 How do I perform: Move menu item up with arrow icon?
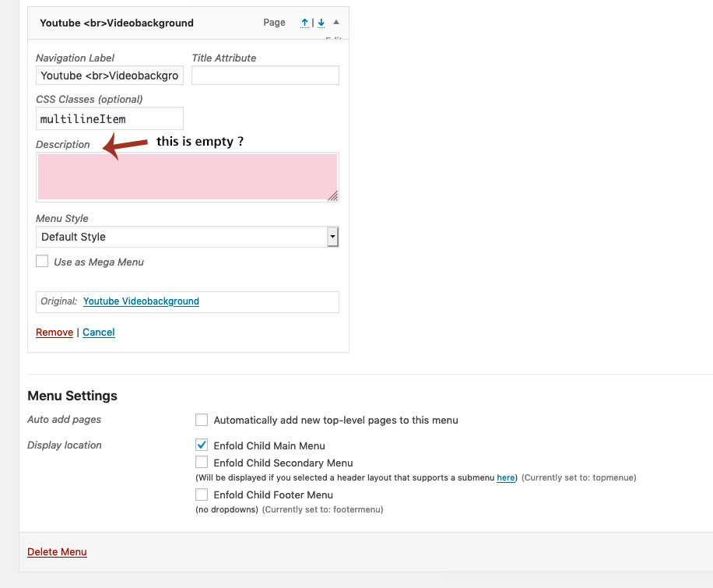(304, 23)
